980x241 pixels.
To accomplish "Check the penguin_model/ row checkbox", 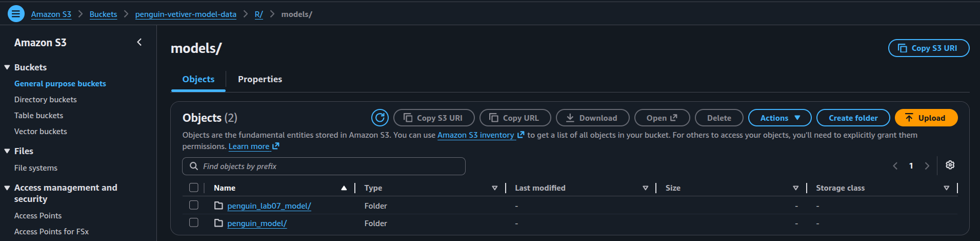I will 194,223.
